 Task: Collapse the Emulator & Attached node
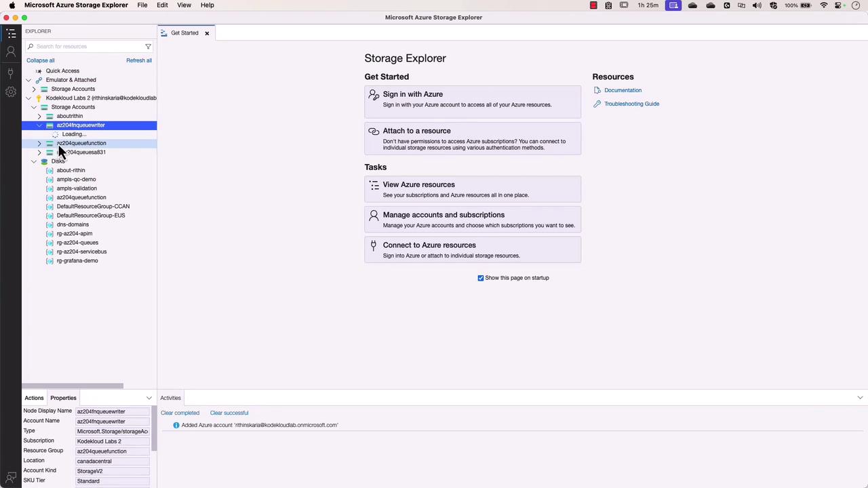tap(28, 80)
